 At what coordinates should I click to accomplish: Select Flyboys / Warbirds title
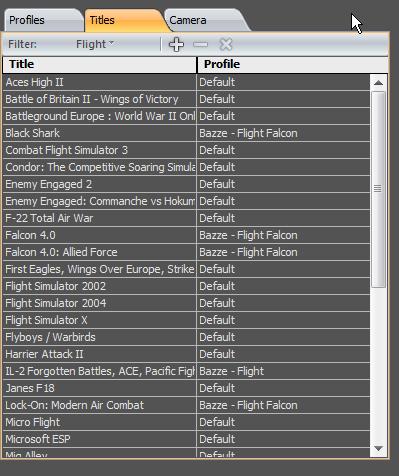pyautogui.click(x=99, y=337)
